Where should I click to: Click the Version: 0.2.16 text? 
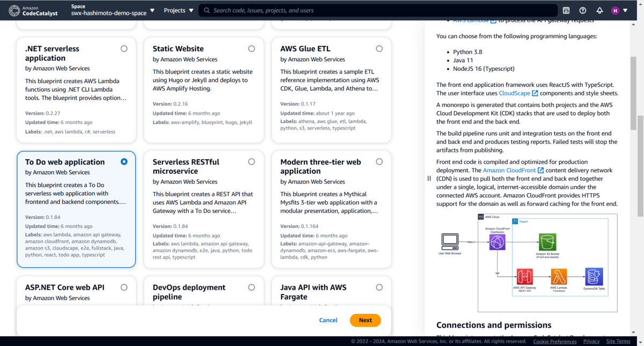pyautogui.click(x=170, y=104)
